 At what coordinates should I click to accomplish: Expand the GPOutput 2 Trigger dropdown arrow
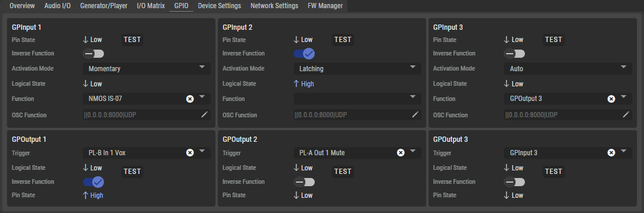point(413,151)
